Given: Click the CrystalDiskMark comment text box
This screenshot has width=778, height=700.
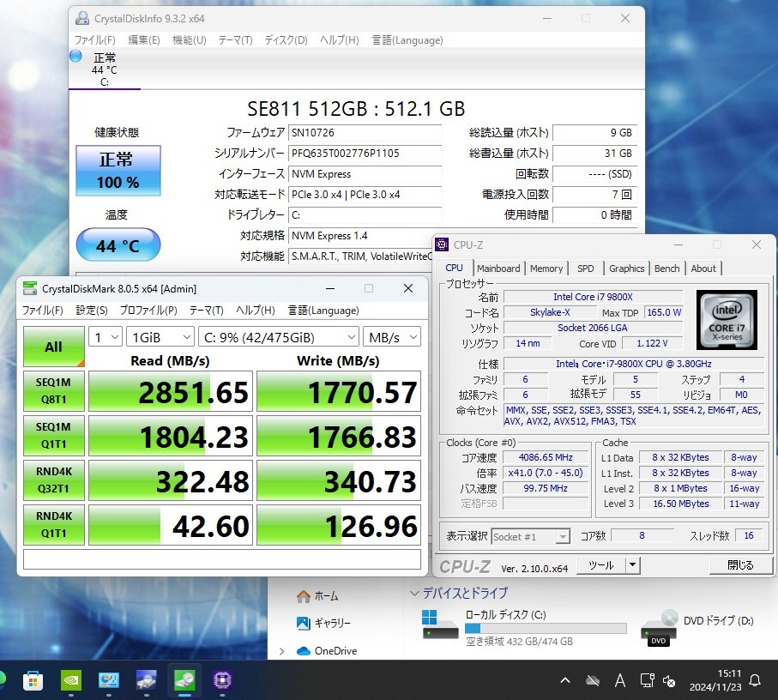Looking at the screenshot, I should pos(222,559).
